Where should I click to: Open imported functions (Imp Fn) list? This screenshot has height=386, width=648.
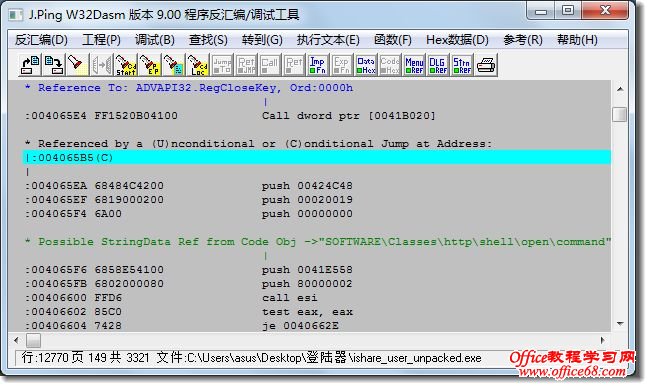(318, 65)
